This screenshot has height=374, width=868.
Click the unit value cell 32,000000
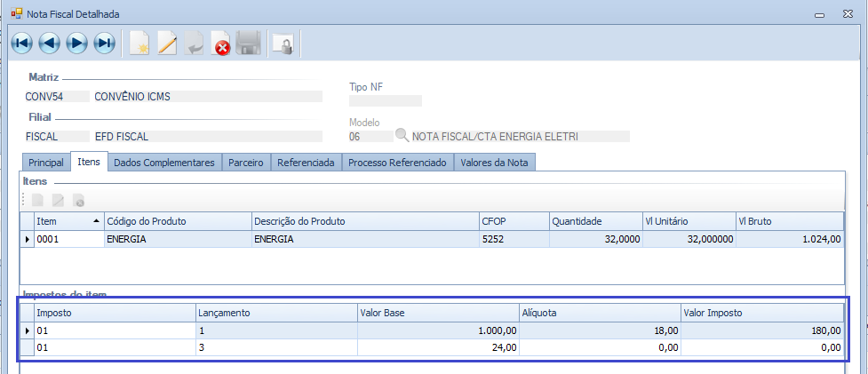pos(689,239)
